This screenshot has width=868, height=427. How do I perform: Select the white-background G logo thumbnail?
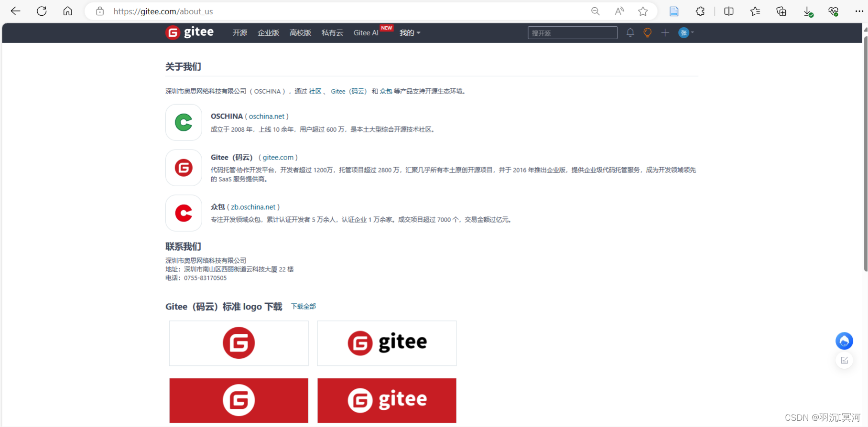coord(239,343)
